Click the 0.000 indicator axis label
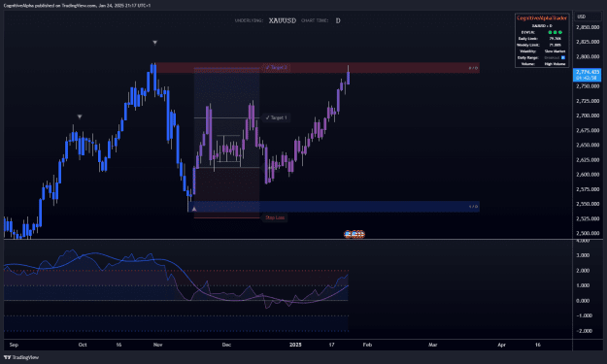The image size is (607, 364). coord(583,301)
